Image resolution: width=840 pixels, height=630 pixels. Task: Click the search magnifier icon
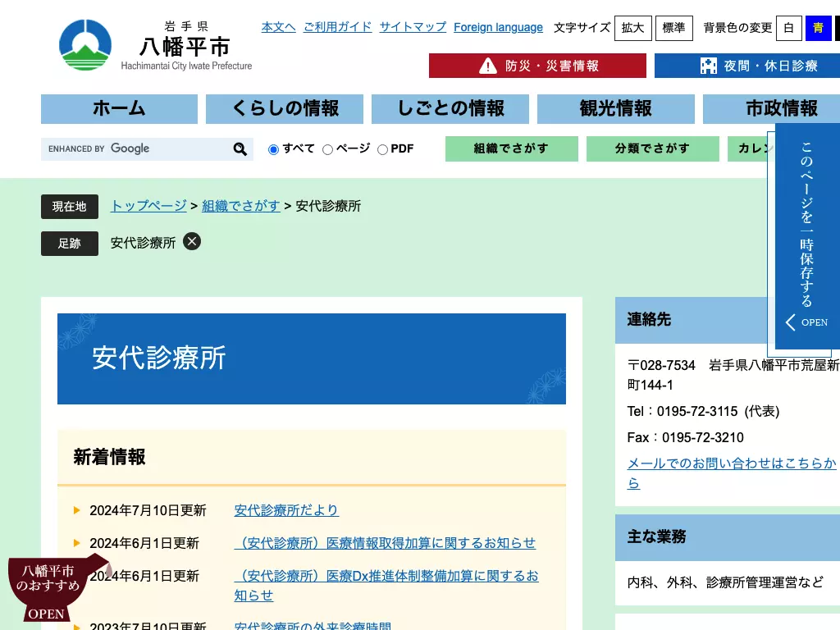[240, 149]
